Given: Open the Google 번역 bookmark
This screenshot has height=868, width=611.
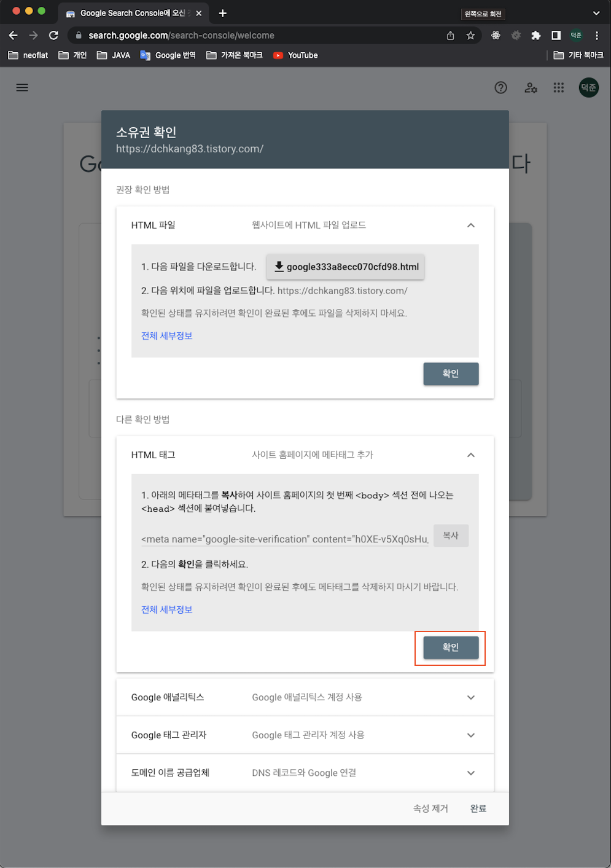Looking at the screenshot, I should pyautogui.click(x=168, y=55).
